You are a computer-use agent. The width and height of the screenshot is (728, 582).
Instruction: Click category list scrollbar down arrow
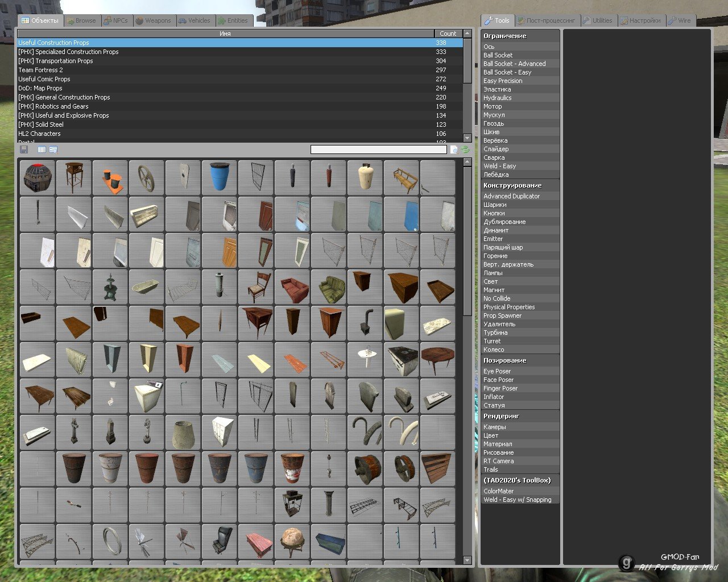468,138
